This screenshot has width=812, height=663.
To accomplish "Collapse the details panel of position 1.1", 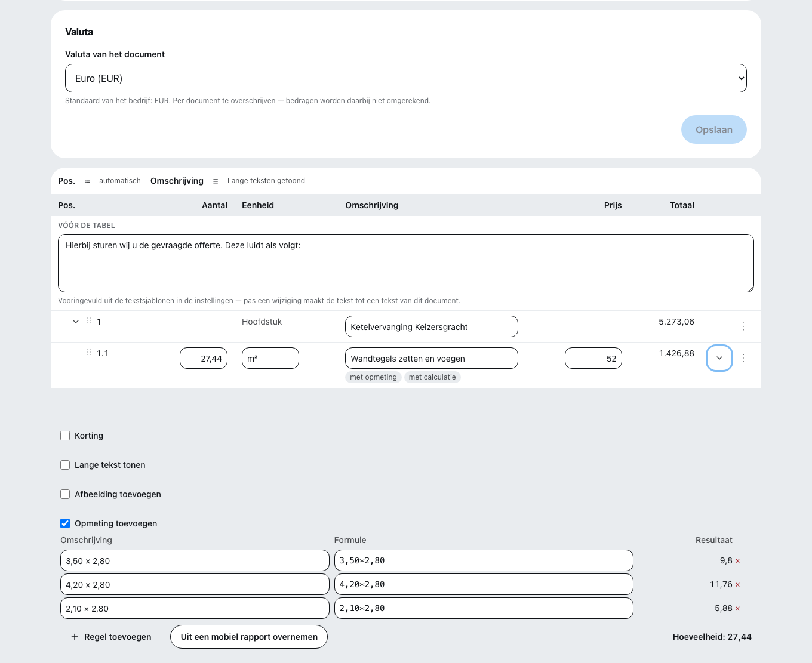I will point(719,358).
